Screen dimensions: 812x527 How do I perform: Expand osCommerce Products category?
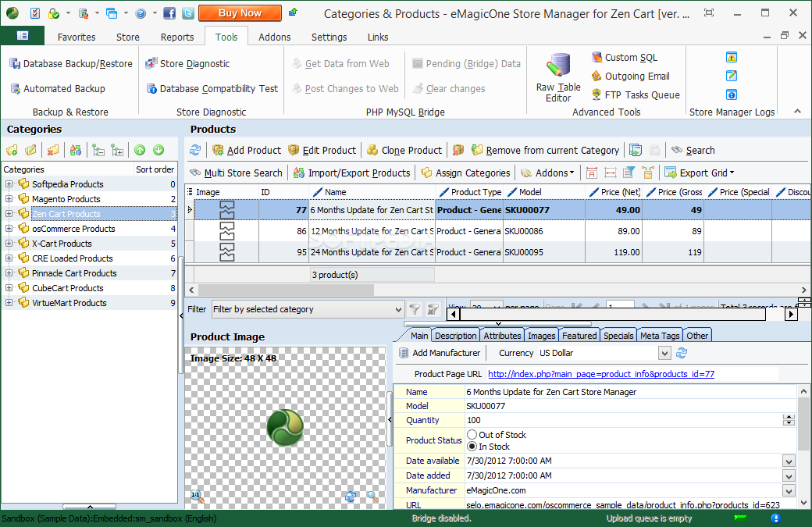click(x=9, y=228)
